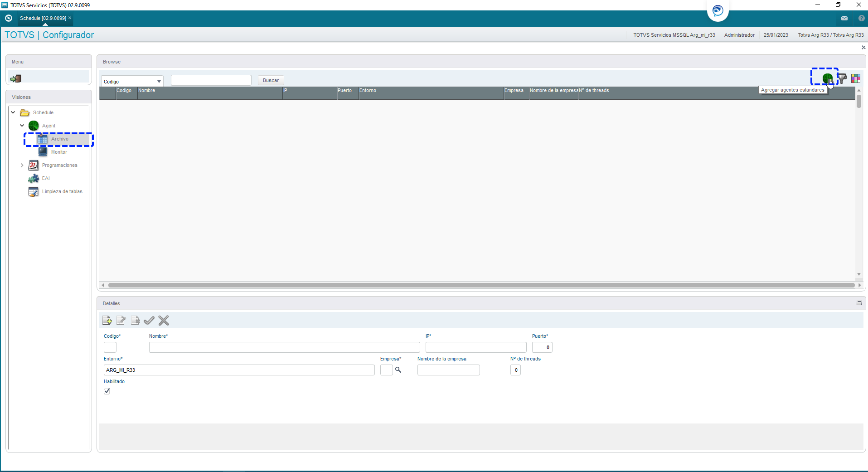Open the filter funnel icon

(x=842, y=78)
